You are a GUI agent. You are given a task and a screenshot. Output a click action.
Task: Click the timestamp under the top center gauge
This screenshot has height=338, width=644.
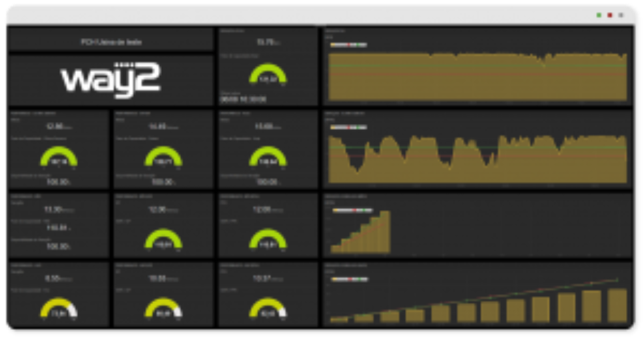point(243,99)
